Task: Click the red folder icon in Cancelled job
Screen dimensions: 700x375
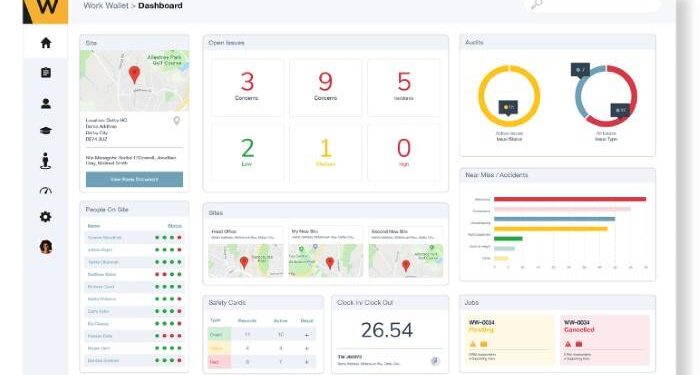Action: pos(579,344)
